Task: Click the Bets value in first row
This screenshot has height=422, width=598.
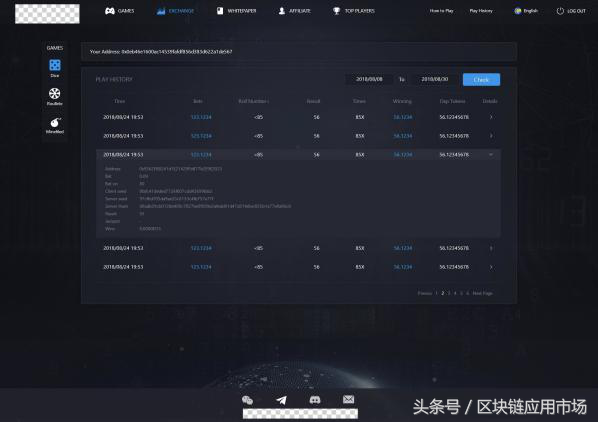Action: click(x=201, y=117)
